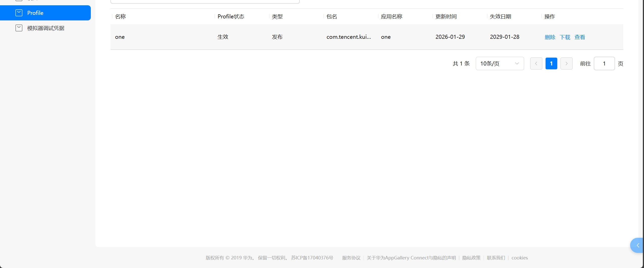This screenshot has height=268, width=644.
Task: Click the 失效日期 column header
Action: coord(500,16)
